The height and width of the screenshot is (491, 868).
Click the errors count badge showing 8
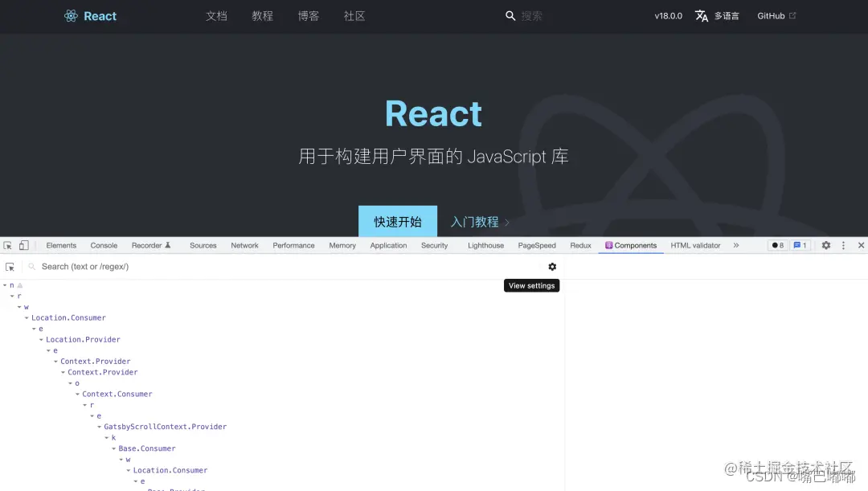point(778,245)
